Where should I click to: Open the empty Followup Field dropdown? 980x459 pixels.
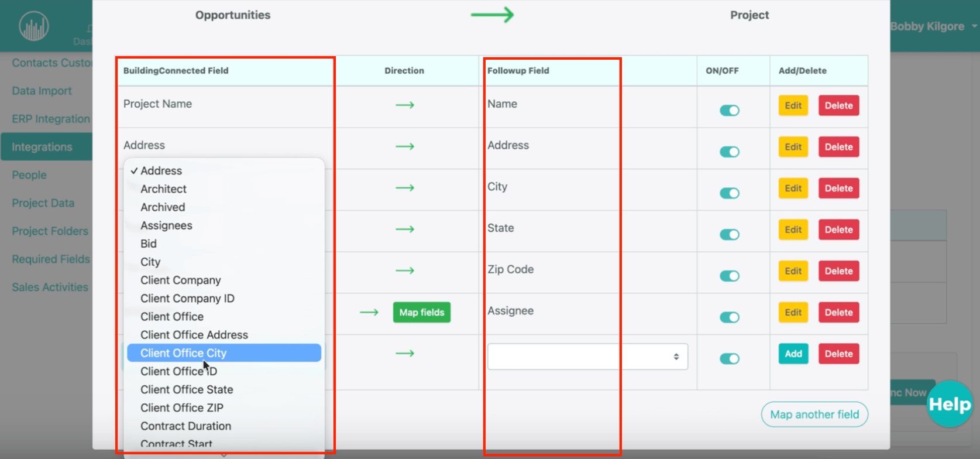(587, 357)
